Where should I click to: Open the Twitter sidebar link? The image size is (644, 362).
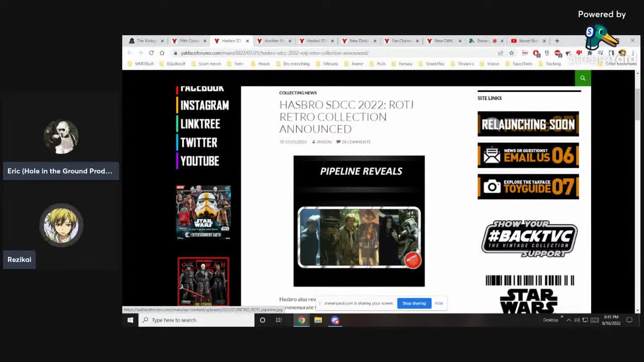point(197,142)
